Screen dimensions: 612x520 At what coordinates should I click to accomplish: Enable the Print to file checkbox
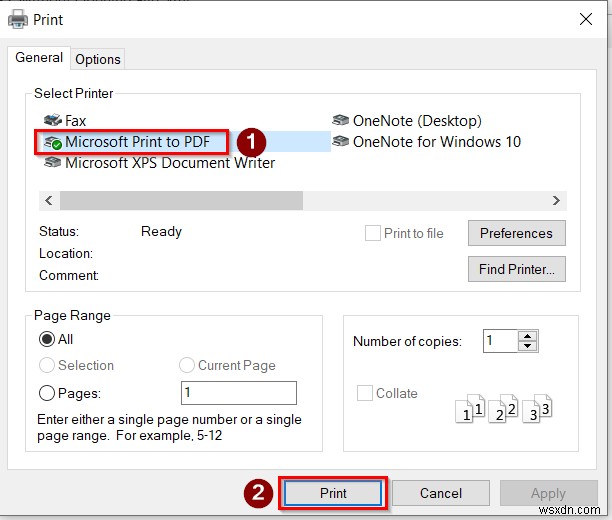click(x=372, y=233)
